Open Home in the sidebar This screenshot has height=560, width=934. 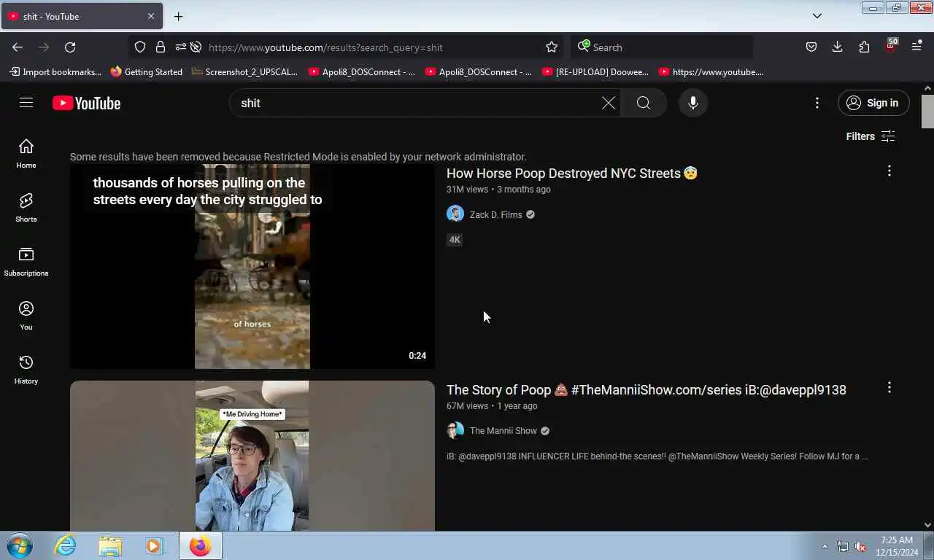26,153
